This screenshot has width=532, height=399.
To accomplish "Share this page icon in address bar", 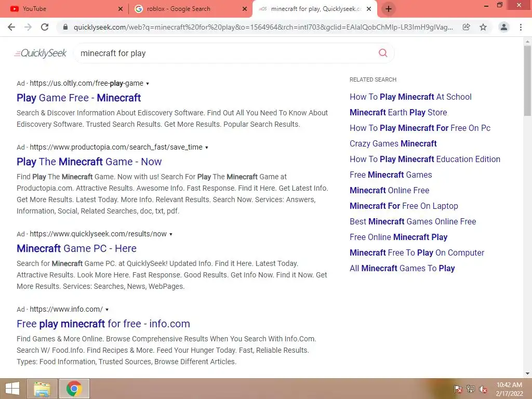I will coord(467,27).
